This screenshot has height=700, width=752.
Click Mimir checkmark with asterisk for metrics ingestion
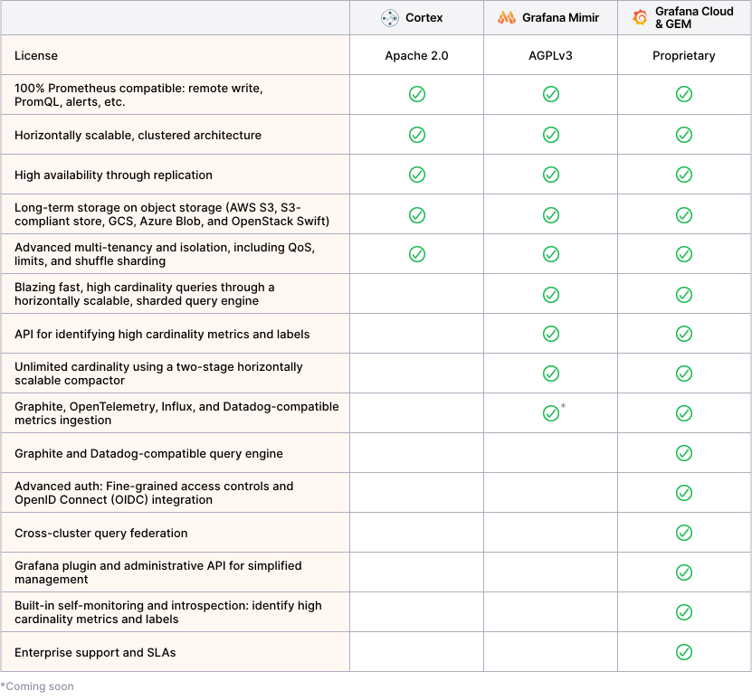tap(550, 413)
